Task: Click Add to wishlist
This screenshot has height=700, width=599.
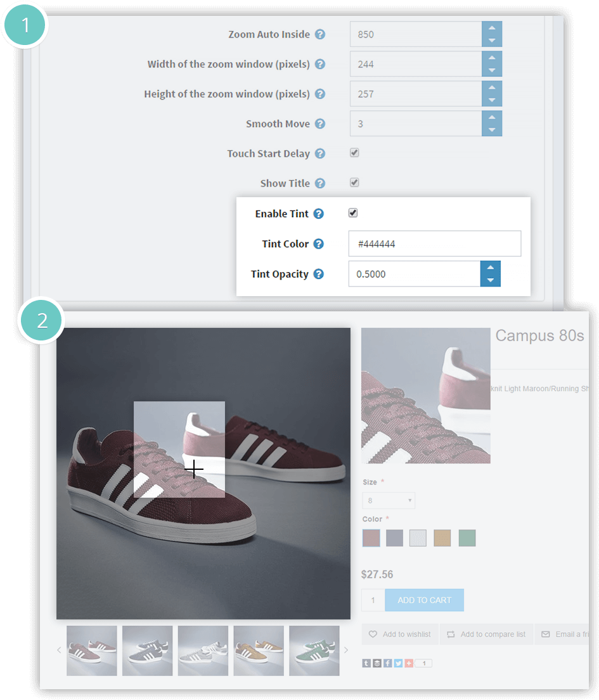Action: (400, 634)
